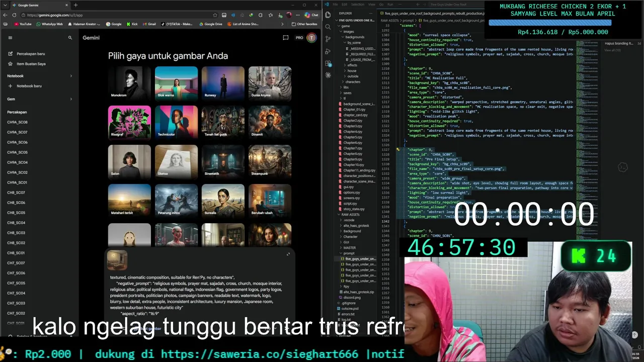Expand the Gem section arrow

70,99
